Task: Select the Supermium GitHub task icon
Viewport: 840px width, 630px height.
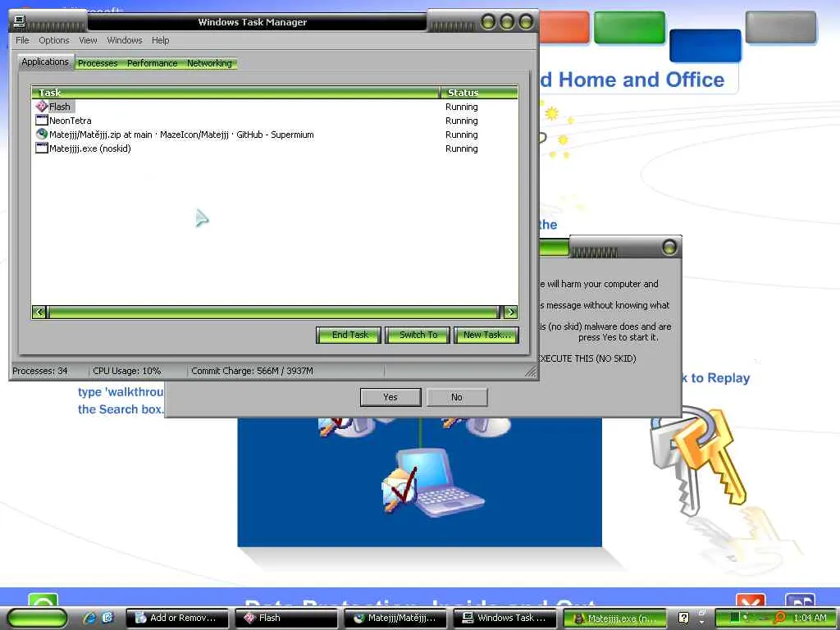Action: click(42, 134)
